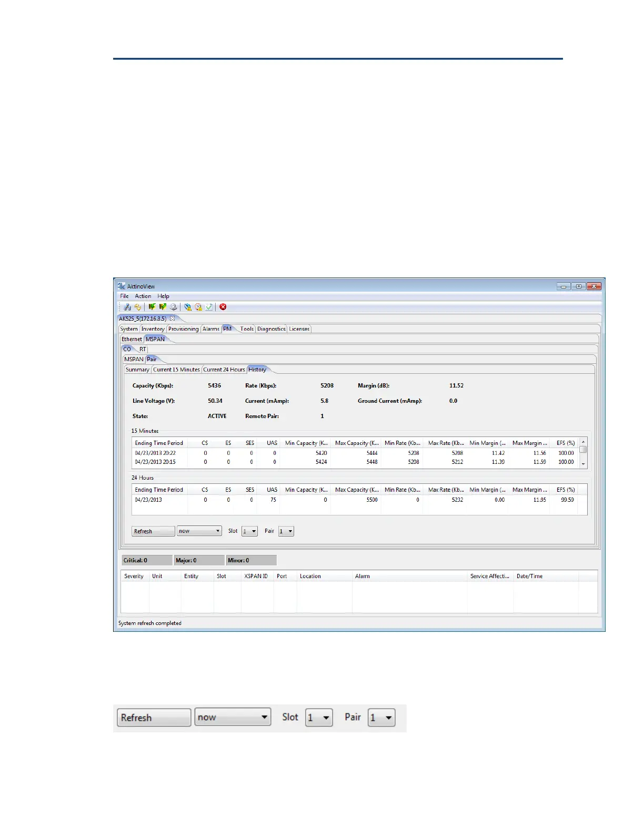
Task: Click Refresh button inside AktinoView window
Action: pyautogui.click(x=153, y=531)
